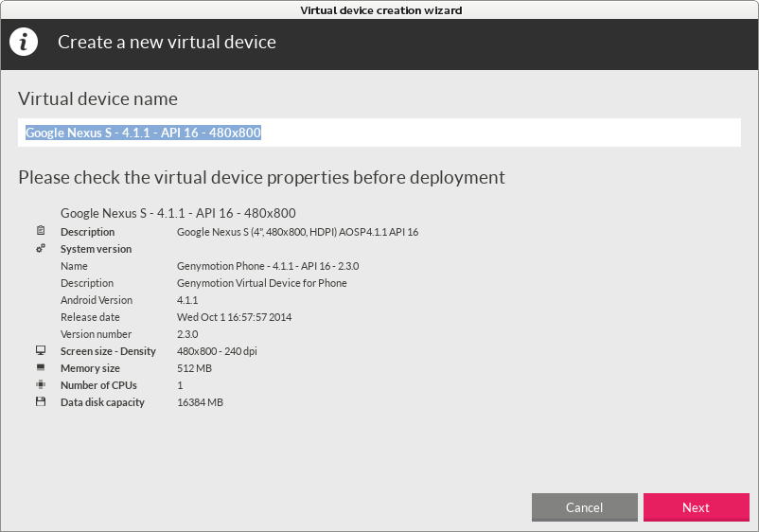This screenshot has width=759, height=532.
Task: Click the '512 MB' memory value
Action: (194, 368)
